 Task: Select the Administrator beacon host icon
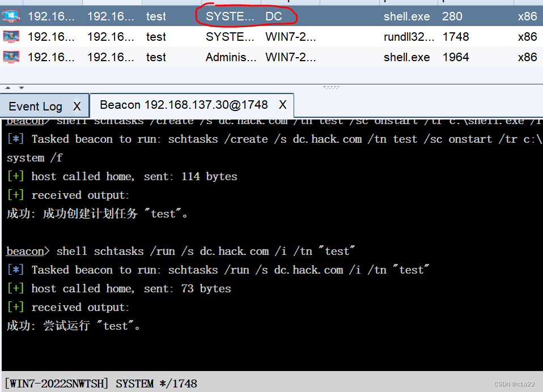(x=11, y=57)
